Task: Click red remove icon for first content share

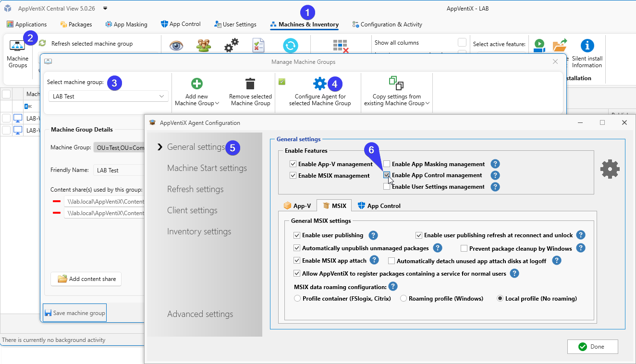Action: pyautogui.click(x=57, y=200)
